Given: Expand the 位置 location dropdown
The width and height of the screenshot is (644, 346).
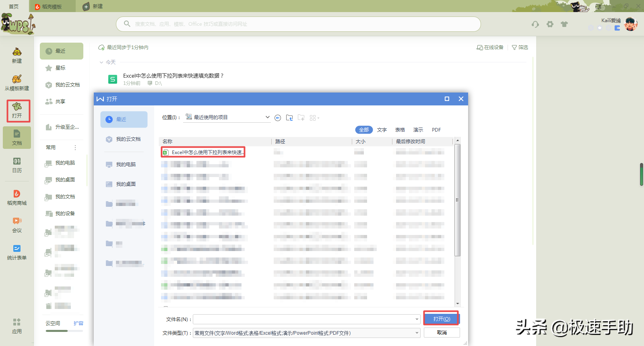Looking at the screenshot, I should 267,117.
